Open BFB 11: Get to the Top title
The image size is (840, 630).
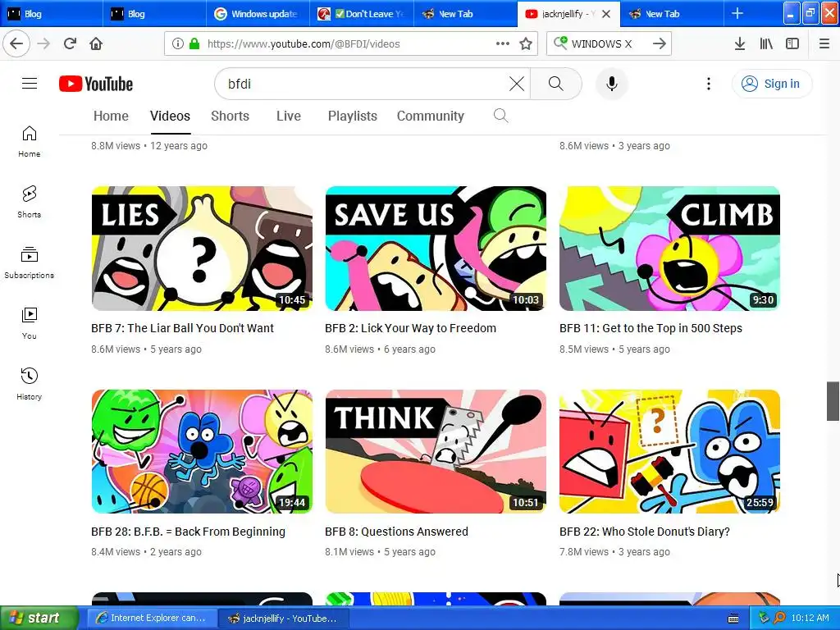[x=651, y=328]
